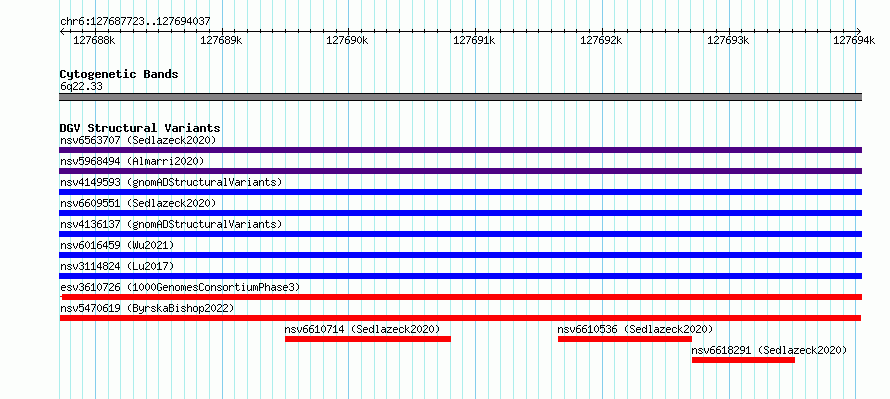The width and height of the screenshot is (890, 399).
Task: Click the 127690k ruler tick label
Action: click(x=347, y=41)
